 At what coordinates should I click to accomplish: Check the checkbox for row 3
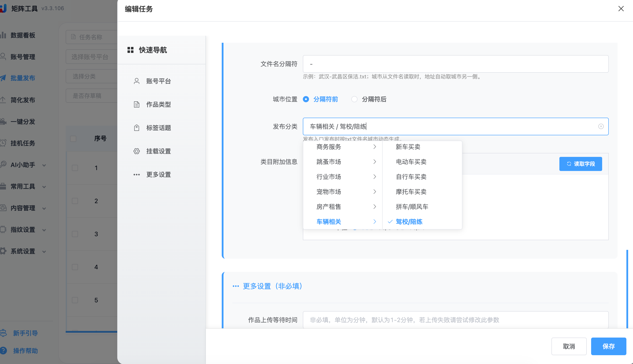[75, 234]
